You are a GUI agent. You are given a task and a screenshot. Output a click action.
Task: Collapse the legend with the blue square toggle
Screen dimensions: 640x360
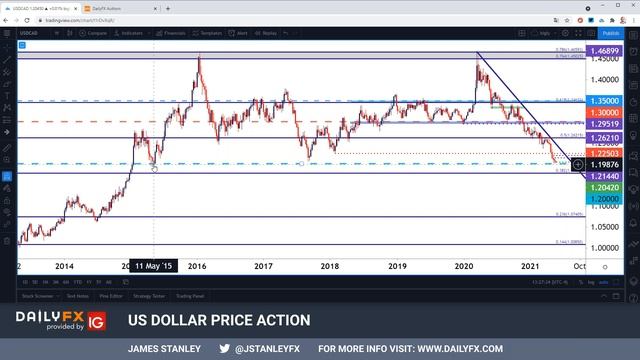(x=22, y=45)
